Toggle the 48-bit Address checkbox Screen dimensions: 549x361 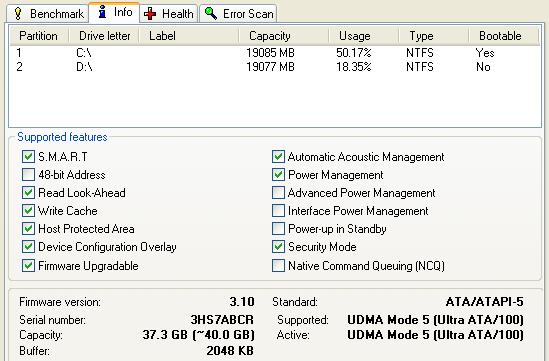point(28,174)
